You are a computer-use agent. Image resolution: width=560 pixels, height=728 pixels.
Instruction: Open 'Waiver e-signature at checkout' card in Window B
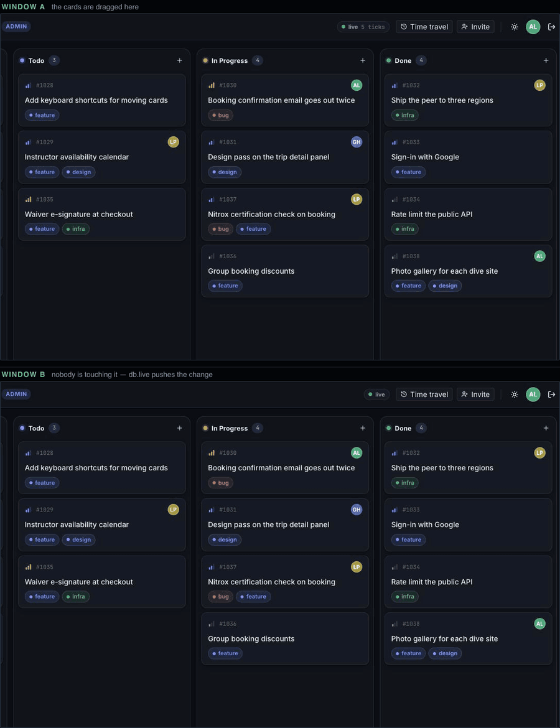[x=101, y=582]
